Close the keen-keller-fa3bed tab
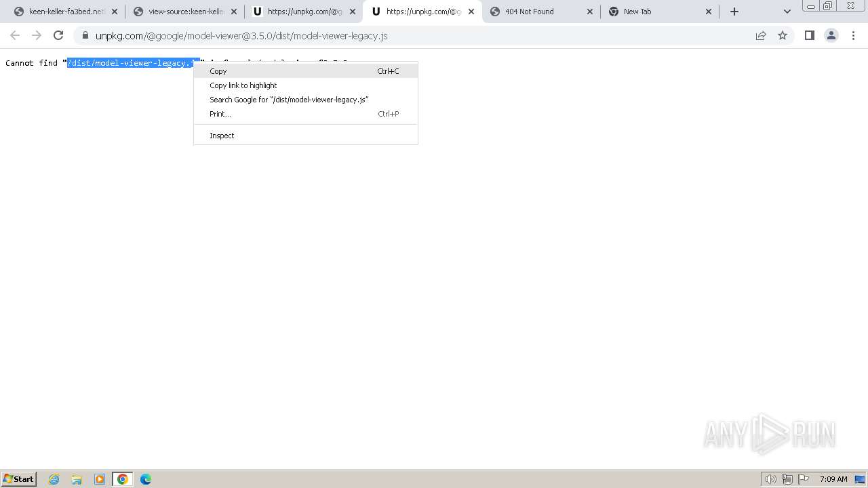The image size is (868, 488). point(115,12)
